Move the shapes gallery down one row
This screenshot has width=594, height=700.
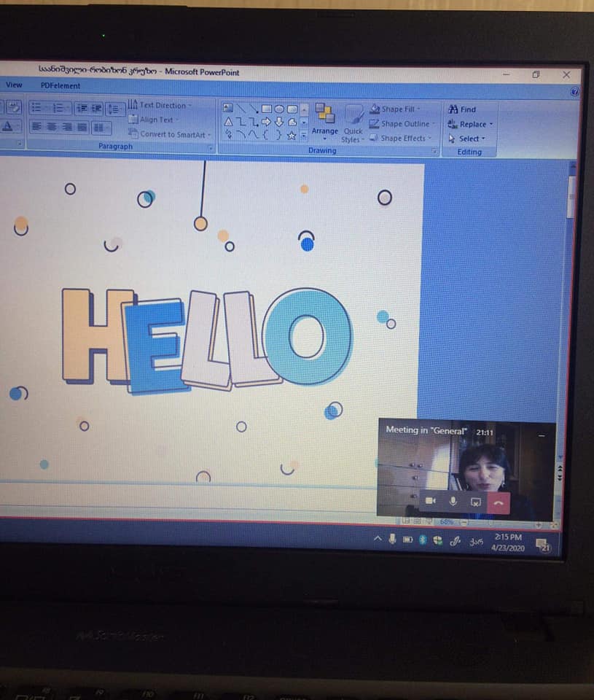click(x=304, y=122)
